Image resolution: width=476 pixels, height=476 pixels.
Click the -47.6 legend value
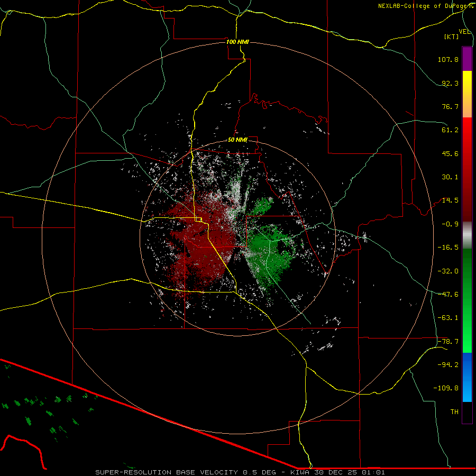[x=448, y=295]
